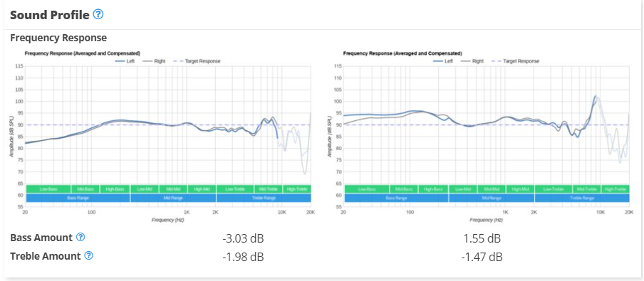The image size is (644, 281).
Task: Select the Treble Range bar in right chart
Action: coord(582,198)
